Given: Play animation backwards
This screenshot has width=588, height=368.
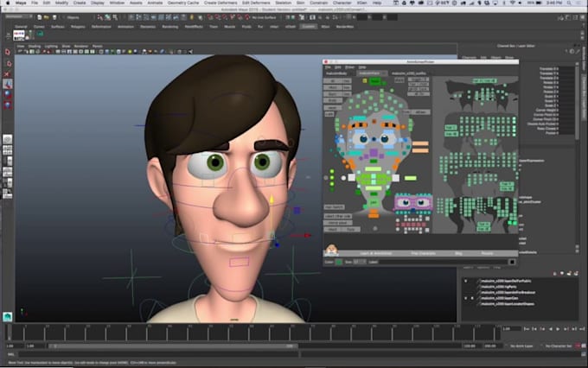Looking at the screenshot, I should [x=550, y=328].
